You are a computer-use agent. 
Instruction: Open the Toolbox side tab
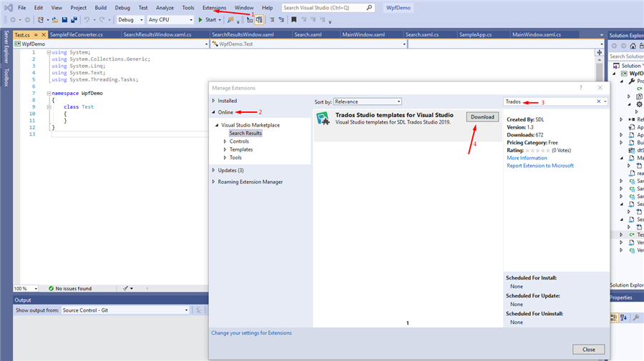[6, 77]
